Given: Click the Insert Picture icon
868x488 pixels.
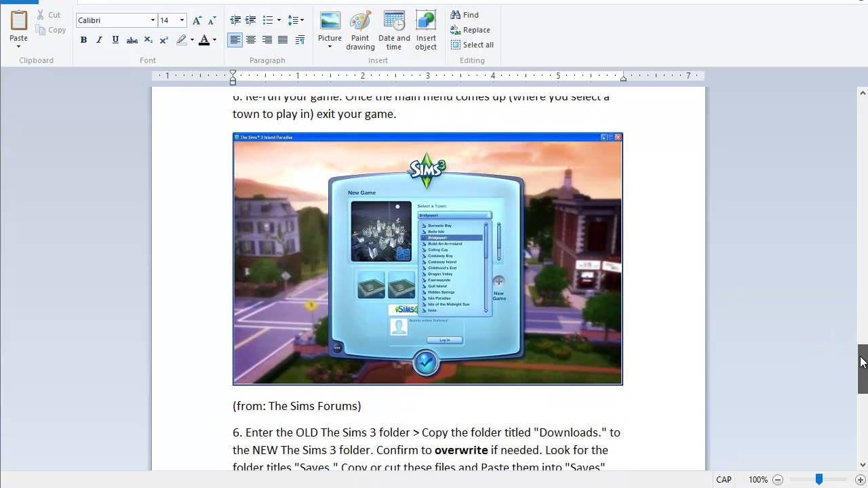Looking at the screenshot, I should point(330,22).
